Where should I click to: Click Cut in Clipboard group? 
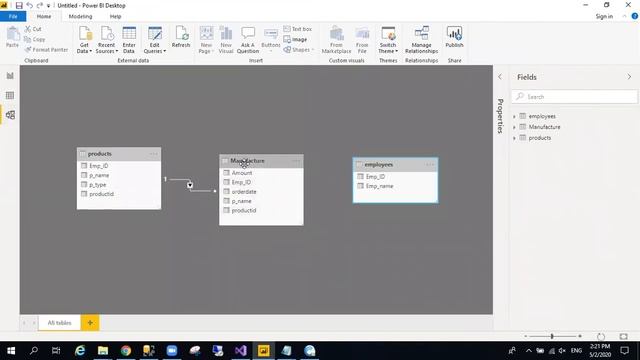coord(33,29)
